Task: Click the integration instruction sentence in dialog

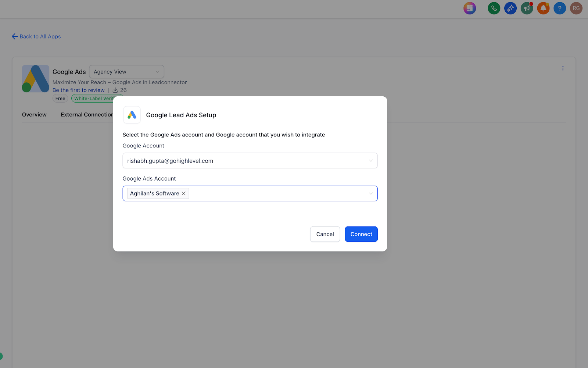Action: [x=224, y=135]
